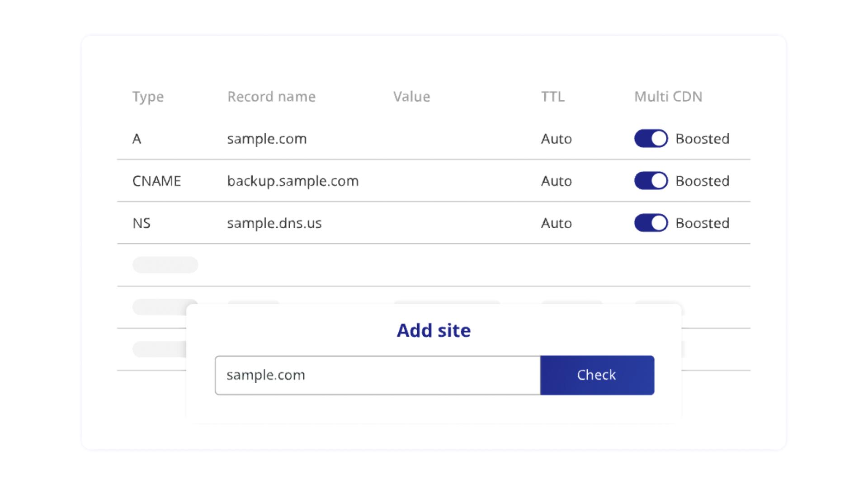This screenshot has height=488, width=868.
Task: Select the Value column header
Action: click(x=411, y=97)
